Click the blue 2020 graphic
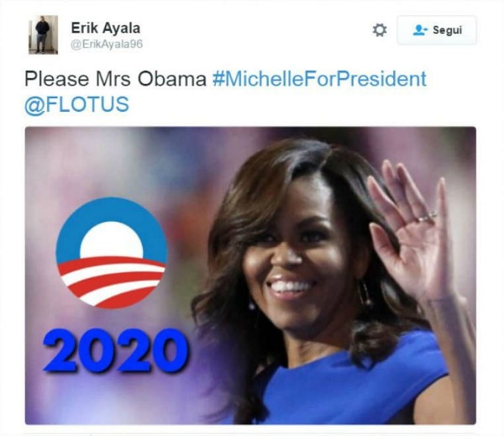The width and height of the screenshot is (504, 436). 116,350
